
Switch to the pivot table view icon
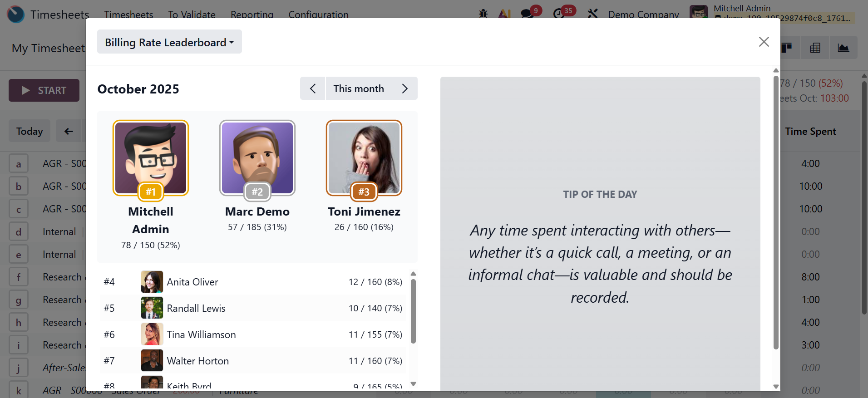pyautogui.click(x=815, y=48)
